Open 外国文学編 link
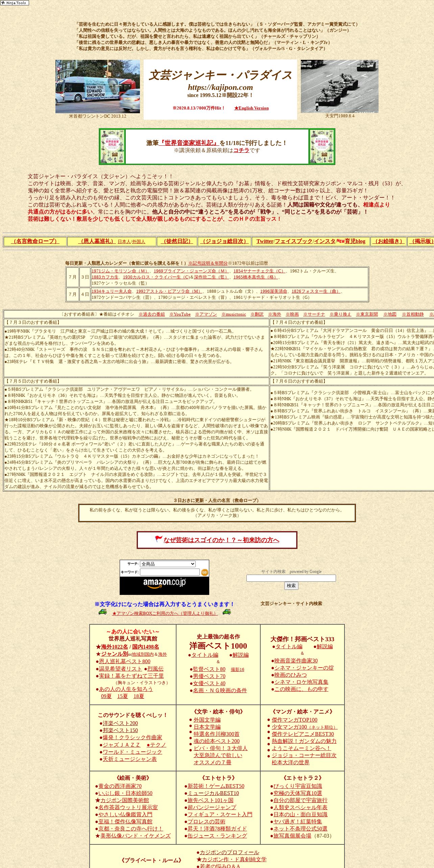Viewport: 434px width, 868px height. click(207, 720)
